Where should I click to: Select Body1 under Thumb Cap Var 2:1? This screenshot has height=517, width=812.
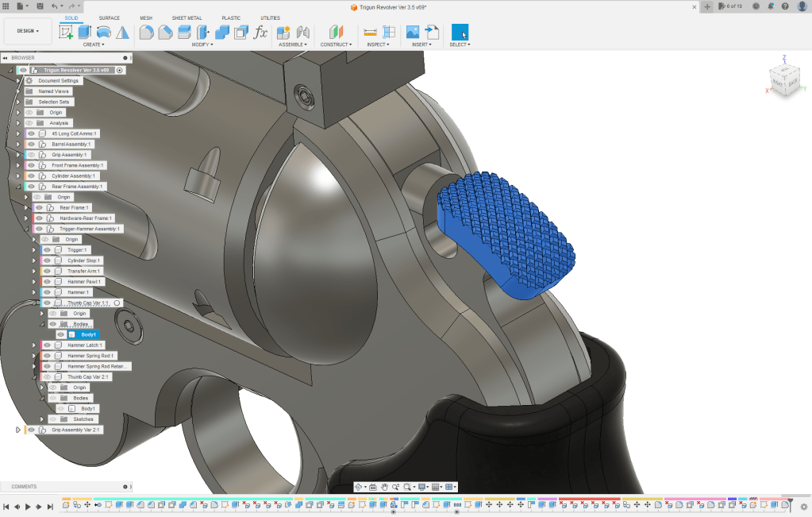(87, 409)
